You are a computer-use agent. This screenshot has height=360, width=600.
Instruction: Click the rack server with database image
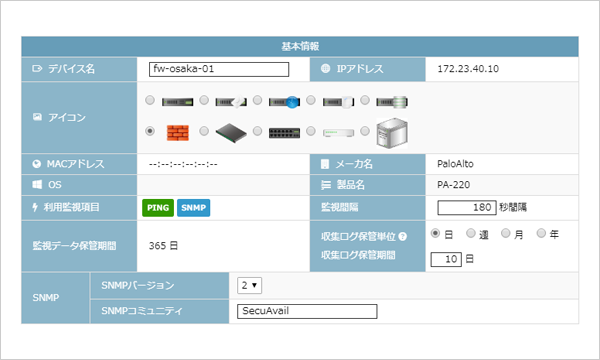tap(392, 102)
